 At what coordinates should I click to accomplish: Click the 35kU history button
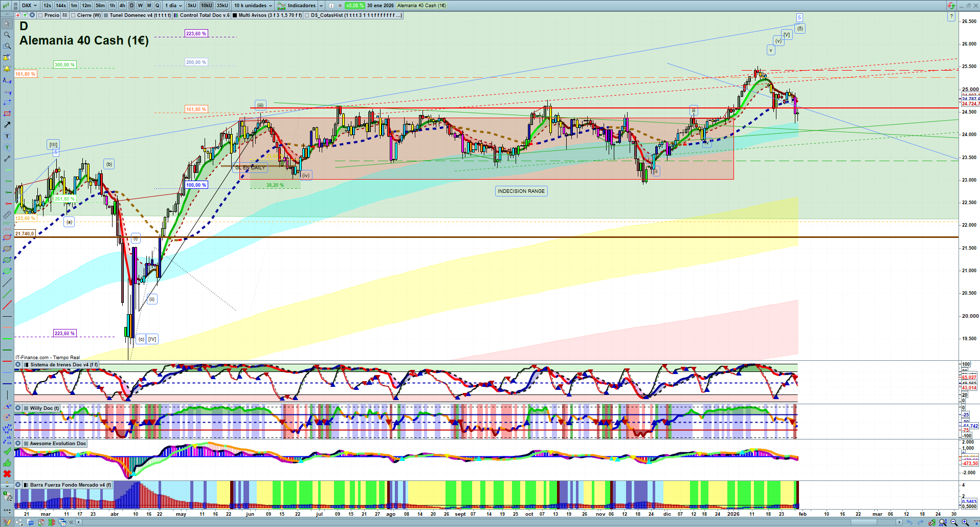click(x=222, y=6)
